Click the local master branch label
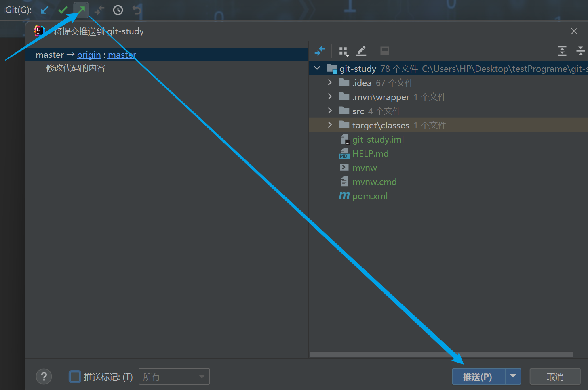The height and width of the screenshot is (390, 588). (50, 55)
